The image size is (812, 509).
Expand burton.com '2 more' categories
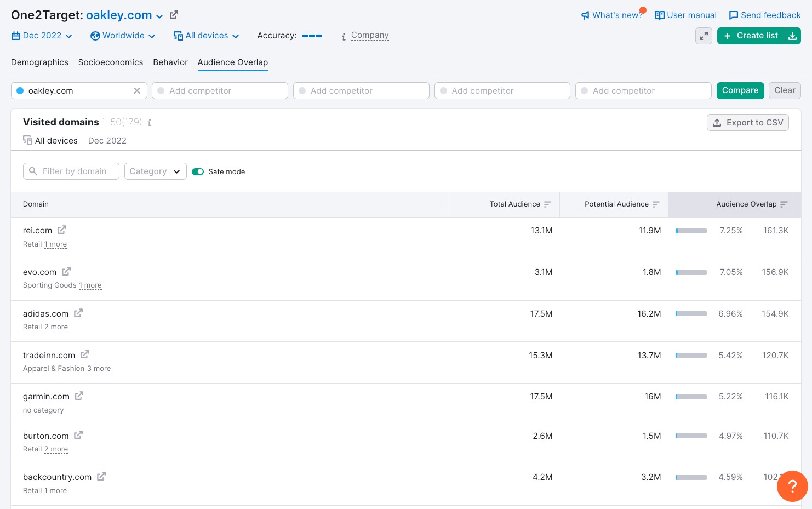coord(56,449)
